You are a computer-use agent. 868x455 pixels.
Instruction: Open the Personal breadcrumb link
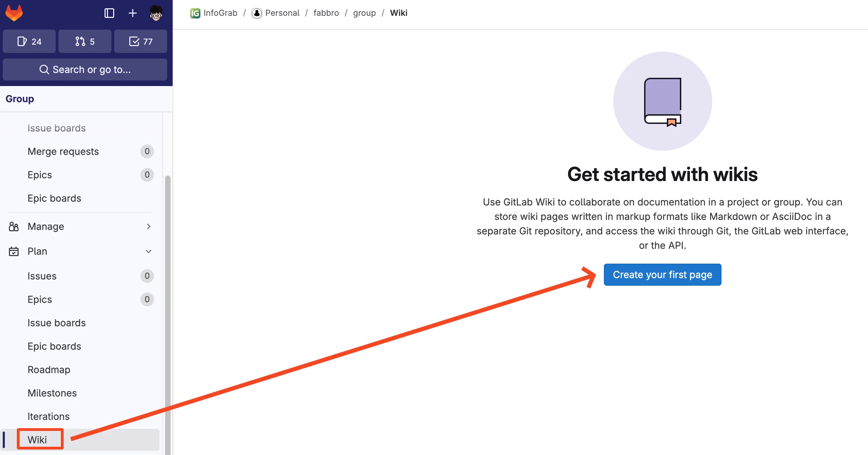tap(282, 13)
